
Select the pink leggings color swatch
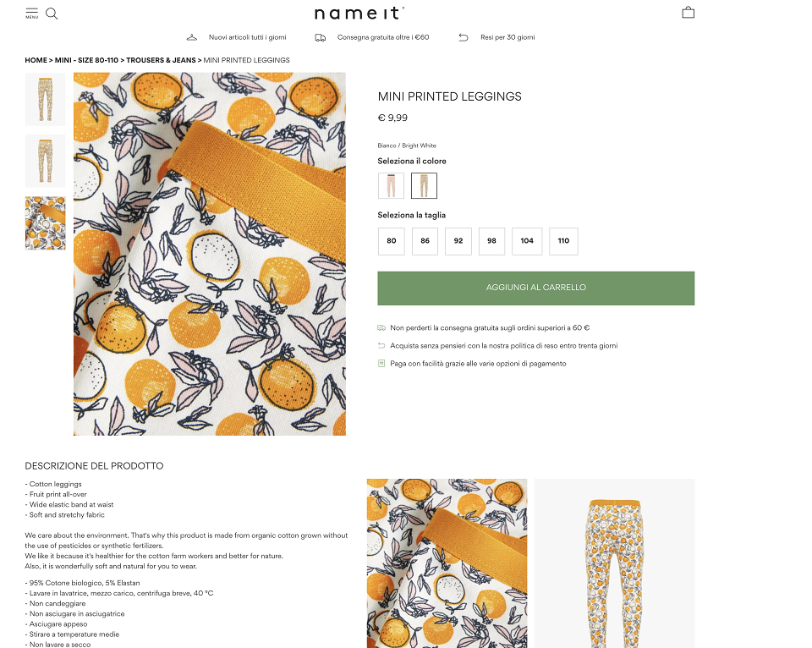pyautogui.click(x=391, y=185)
